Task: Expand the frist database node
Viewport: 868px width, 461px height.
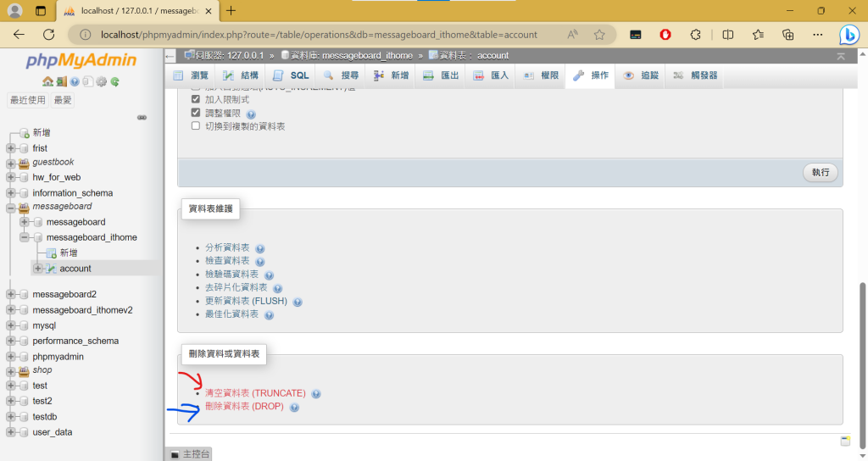Action: coord(10,148)
